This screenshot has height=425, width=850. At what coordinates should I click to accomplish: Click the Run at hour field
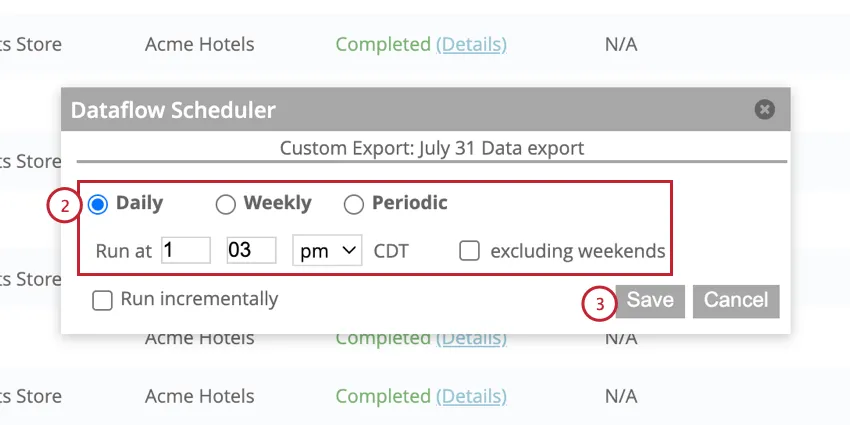point(185,250)
